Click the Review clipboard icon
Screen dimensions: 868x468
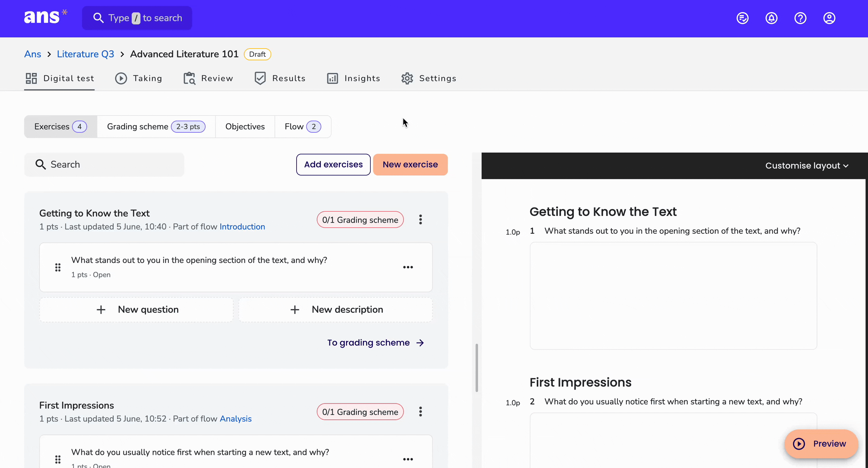(189, 78)
